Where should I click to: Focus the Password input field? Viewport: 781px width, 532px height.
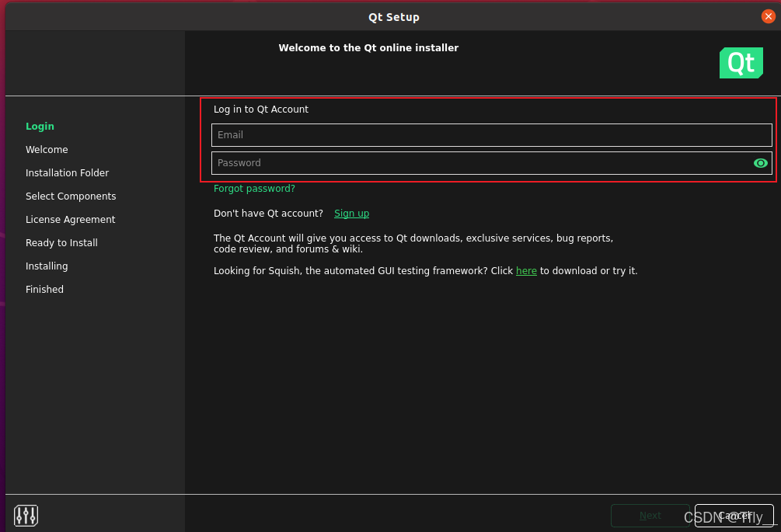(x=492, y=163)
